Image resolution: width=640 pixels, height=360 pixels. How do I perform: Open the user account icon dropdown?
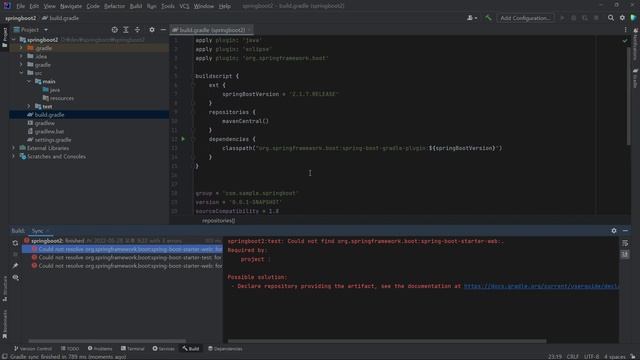pyautogui.click(x=472, y=18)
